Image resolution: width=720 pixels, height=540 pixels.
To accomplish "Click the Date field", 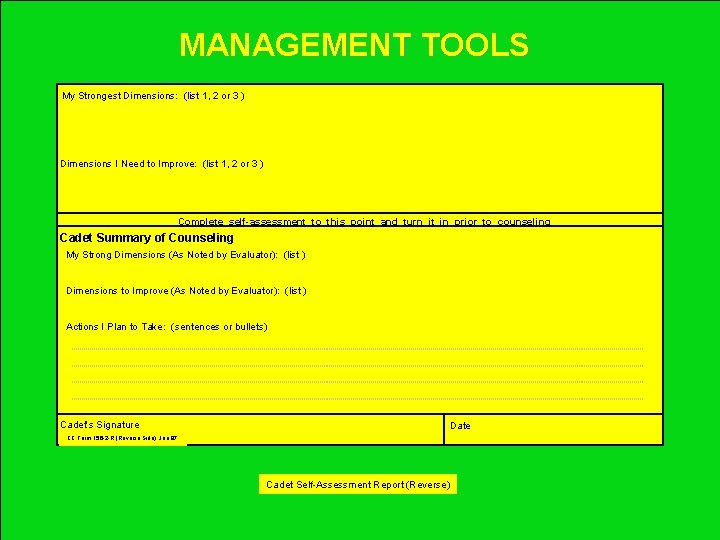I will tap(554, 429).
